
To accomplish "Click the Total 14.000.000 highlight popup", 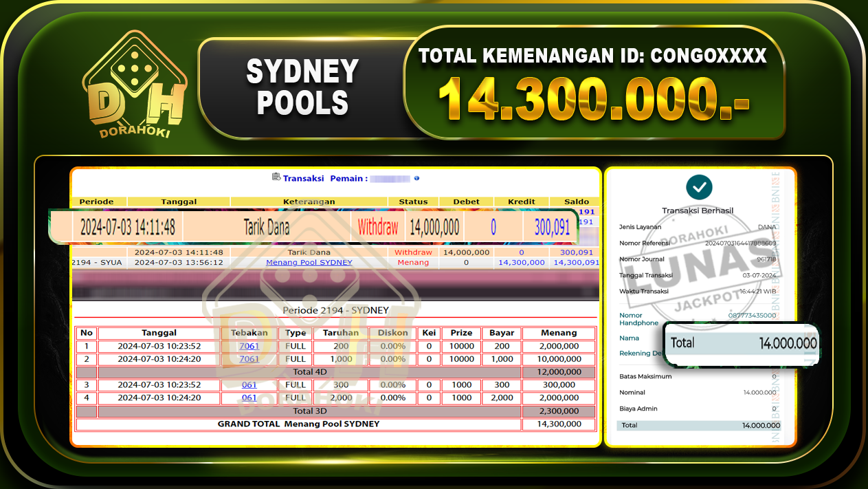I will (741, 344).
